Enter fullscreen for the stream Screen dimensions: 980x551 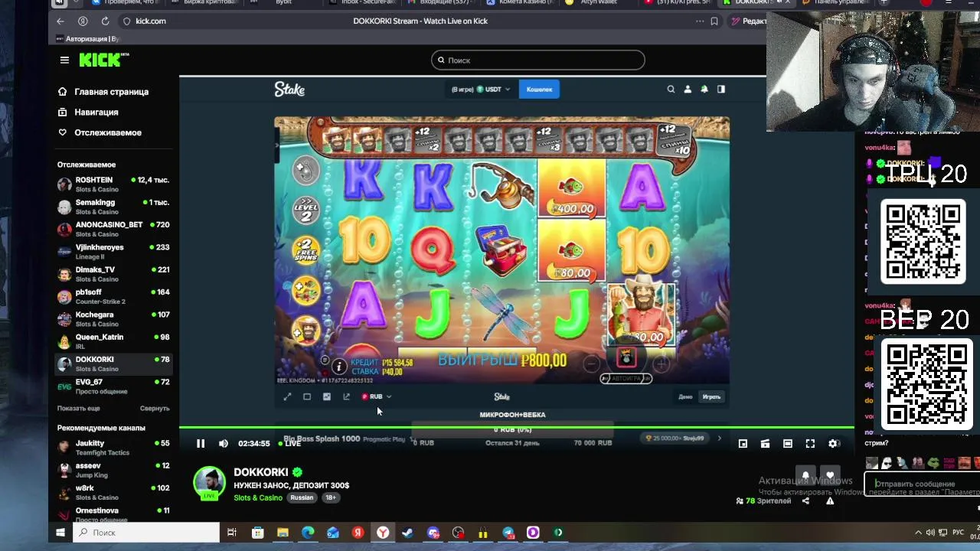click(810, 444)
